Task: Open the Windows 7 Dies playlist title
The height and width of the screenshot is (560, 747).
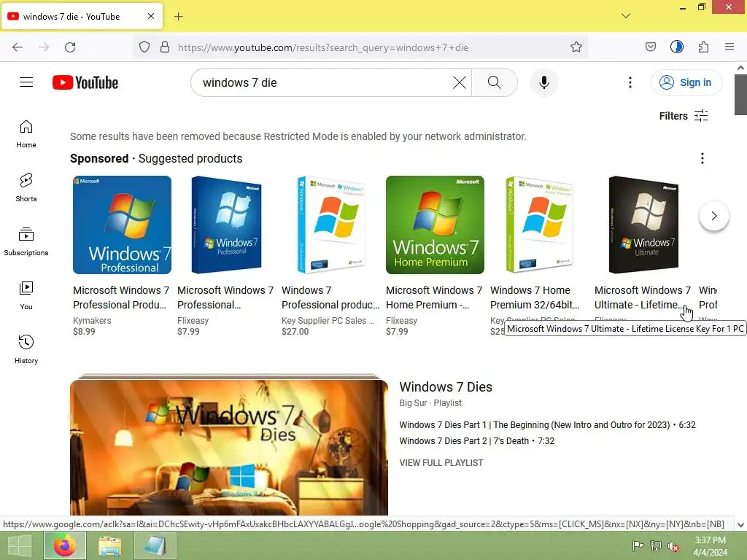Action: (x=446, y=387)
